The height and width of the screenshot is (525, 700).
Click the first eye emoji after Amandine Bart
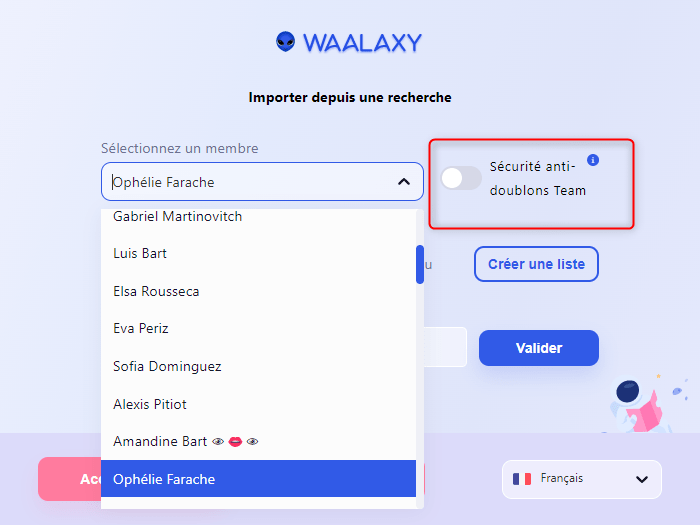coord(218,442)
